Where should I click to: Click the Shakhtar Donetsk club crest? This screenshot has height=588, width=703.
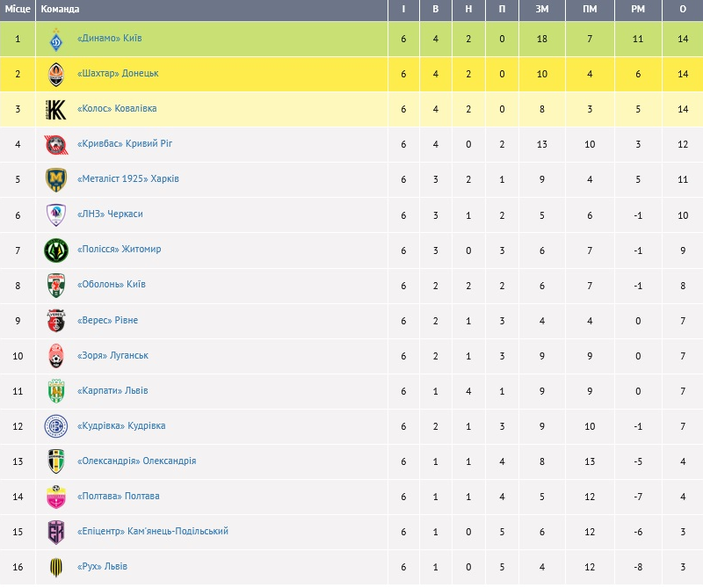tap(56, 75)
